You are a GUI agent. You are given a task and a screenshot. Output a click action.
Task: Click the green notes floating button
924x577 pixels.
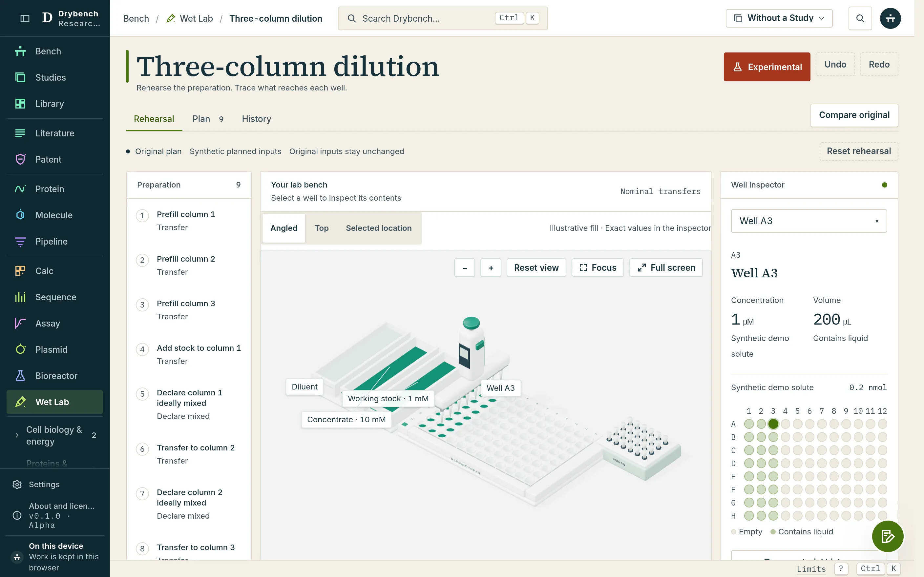(887, 536)
